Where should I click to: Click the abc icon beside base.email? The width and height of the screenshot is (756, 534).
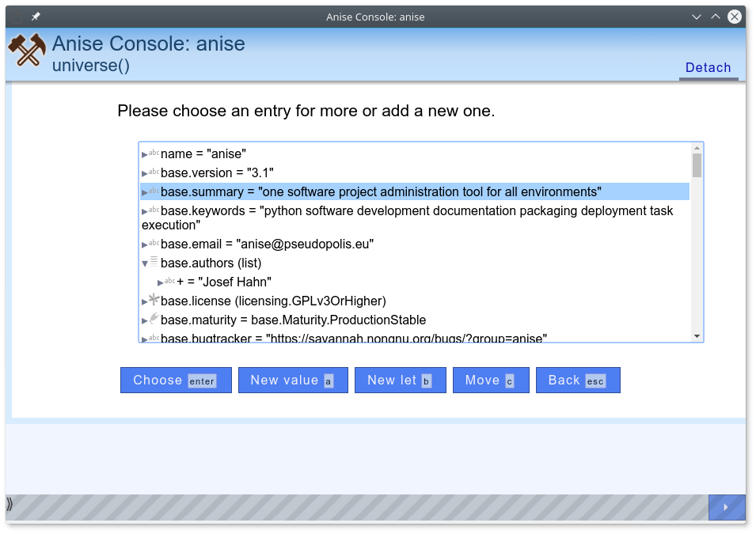pos(154,244)
